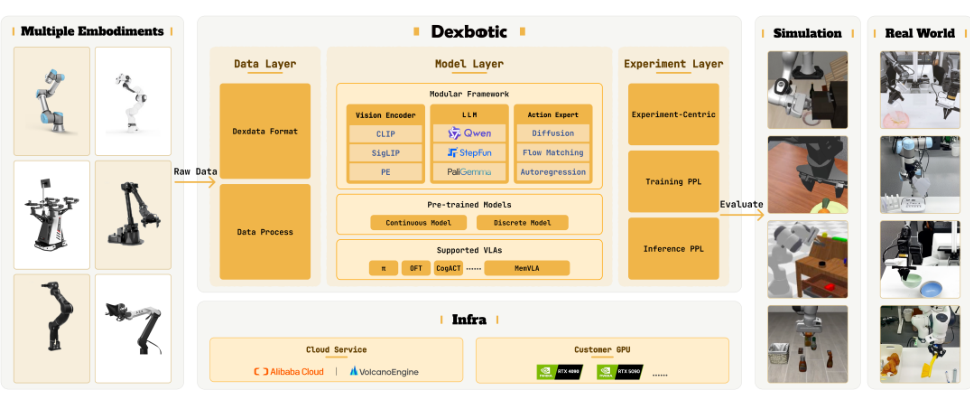Click the Pre-trained Models label

tap(469, 204)
